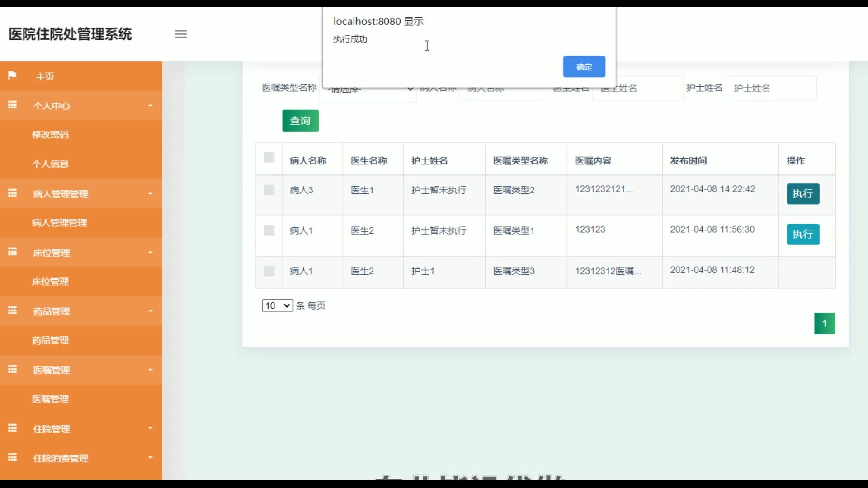
Task: Click the hamburger menu toggle icon
Action: click(181, 34)
